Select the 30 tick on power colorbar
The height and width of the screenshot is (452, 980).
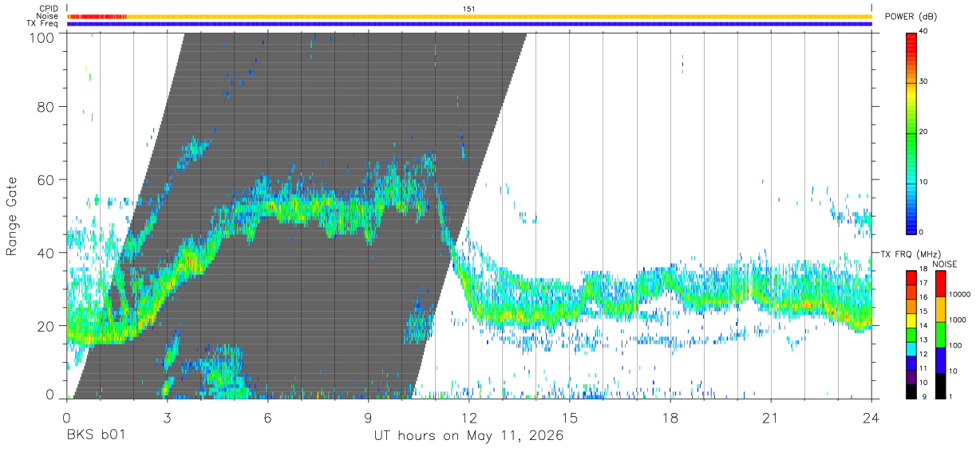pos(925,82)
